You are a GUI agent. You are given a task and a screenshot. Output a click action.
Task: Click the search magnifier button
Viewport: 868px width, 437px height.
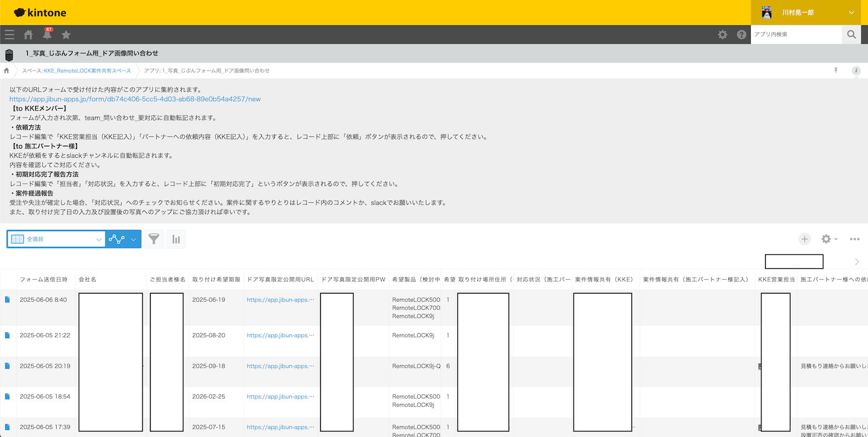[x=851, y=35]
